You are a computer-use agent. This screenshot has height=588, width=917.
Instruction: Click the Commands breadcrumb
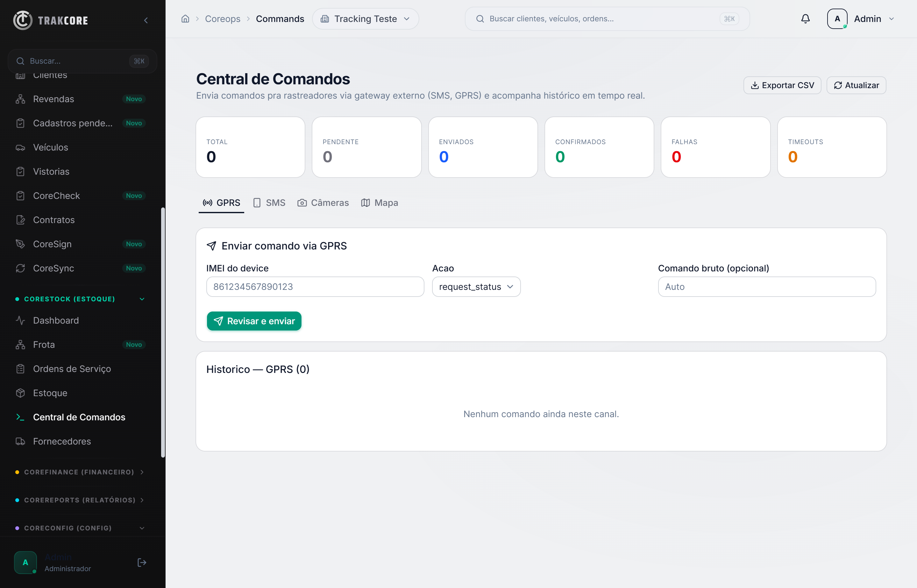(280, 19)
